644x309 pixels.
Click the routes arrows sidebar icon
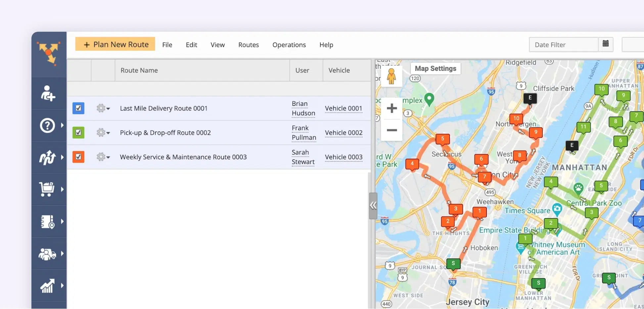47,158
